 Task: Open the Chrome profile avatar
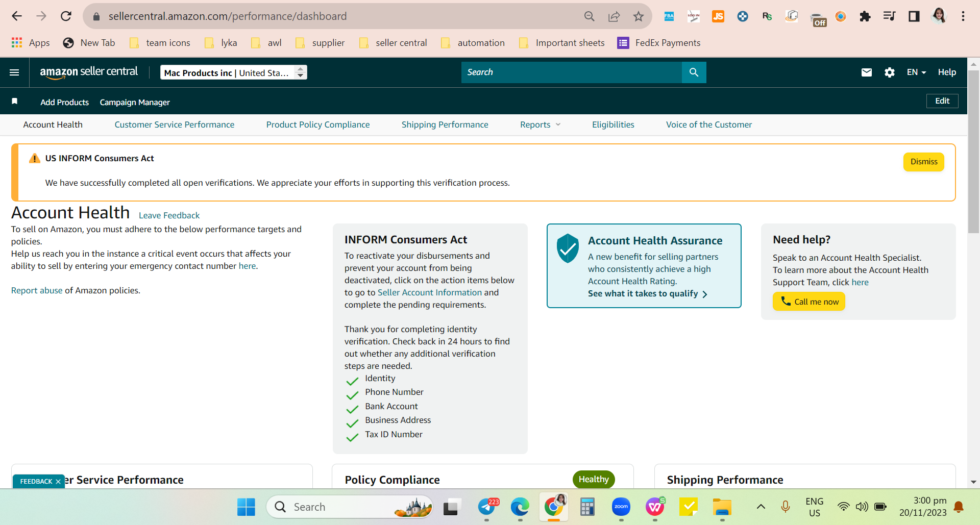939,16
